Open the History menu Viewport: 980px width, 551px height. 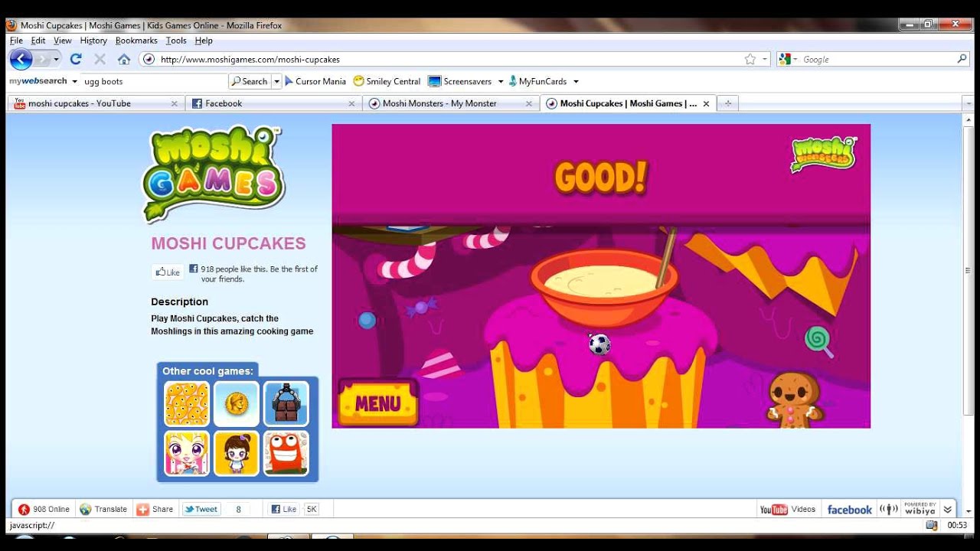pos(93,41)
